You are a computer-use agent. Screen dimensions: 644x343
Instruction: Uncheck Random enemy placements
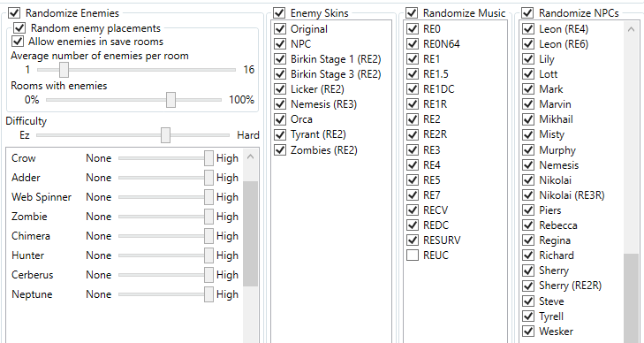pos(19,28)
